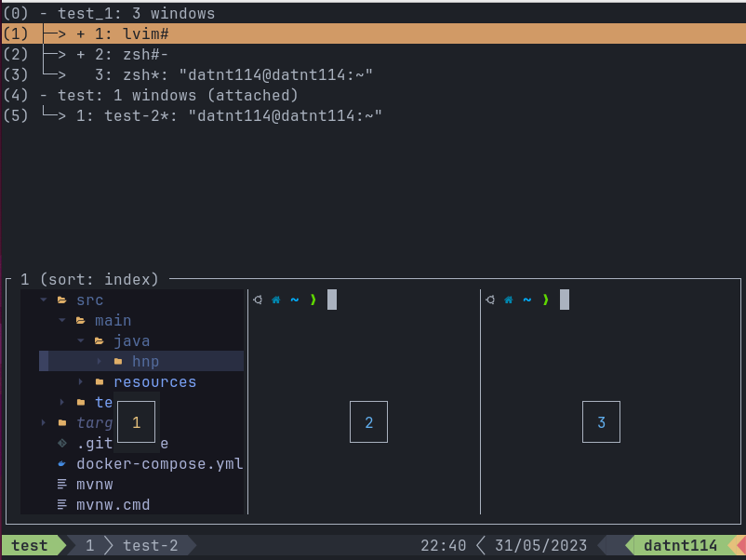This screenshot has width=746, height=560.
Task: Click the datnt114 hostname in status bar
Action: [x=680, y=546]
